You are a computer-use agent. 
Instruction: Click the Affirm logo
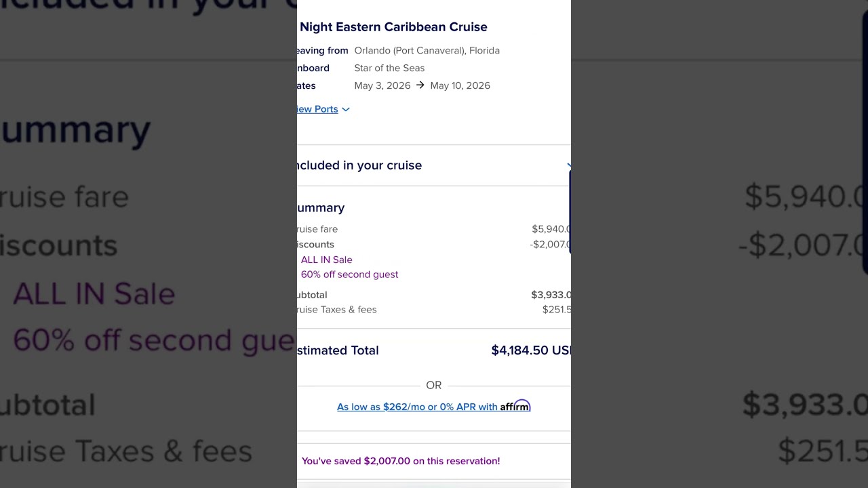coord(515,406)
